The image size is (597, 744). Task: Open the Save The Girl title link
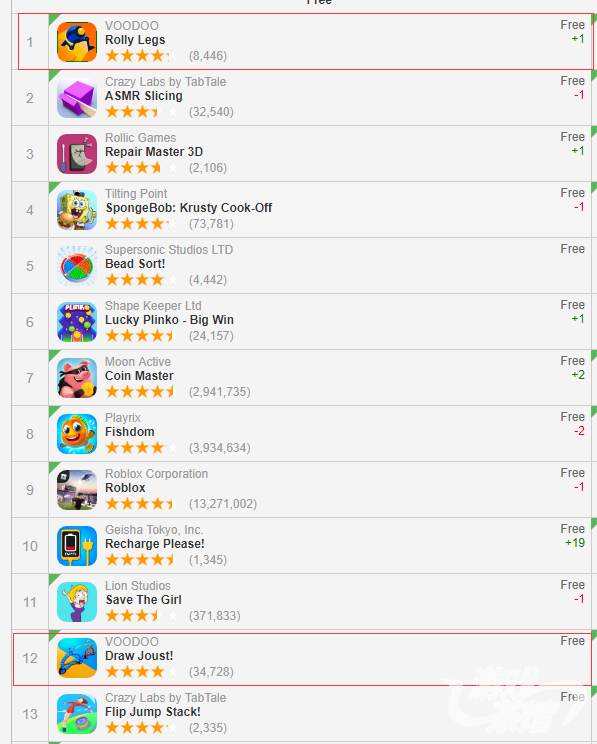[143, 600]
